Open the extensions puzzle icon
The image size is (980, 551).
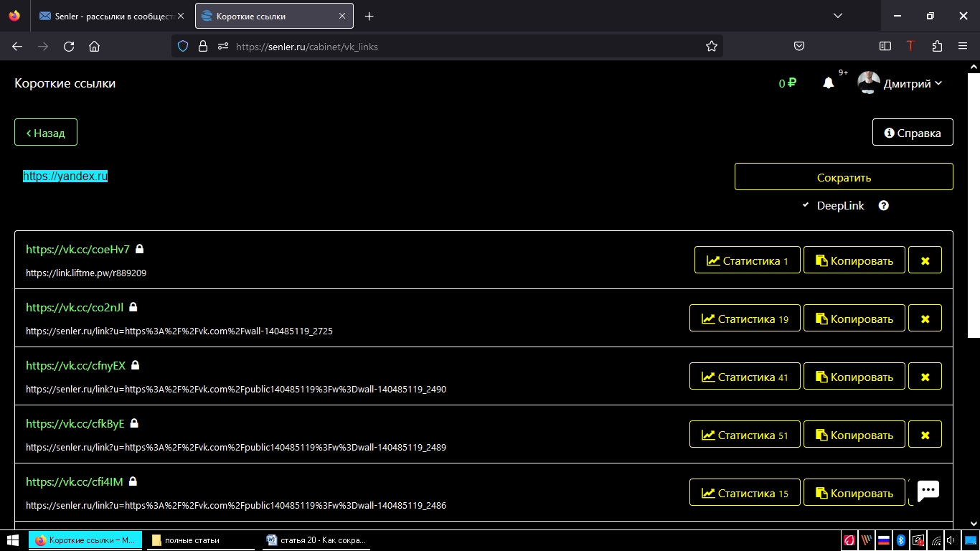click(x=937, y=46)
